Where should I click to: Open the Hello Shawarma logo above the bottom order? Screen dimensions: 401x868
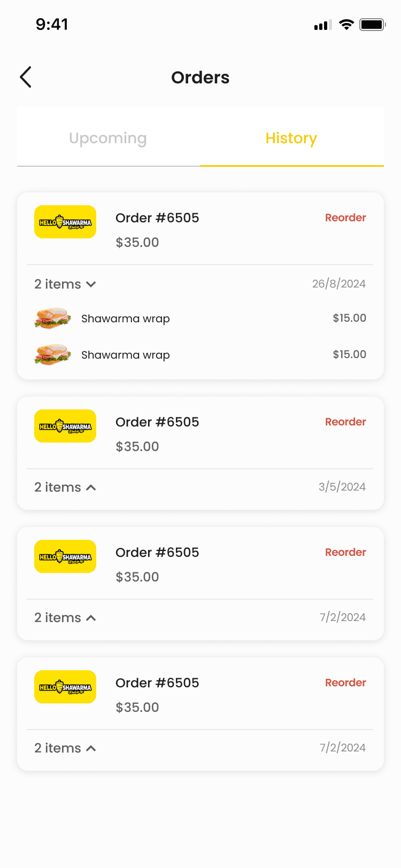tap(65, 556)
